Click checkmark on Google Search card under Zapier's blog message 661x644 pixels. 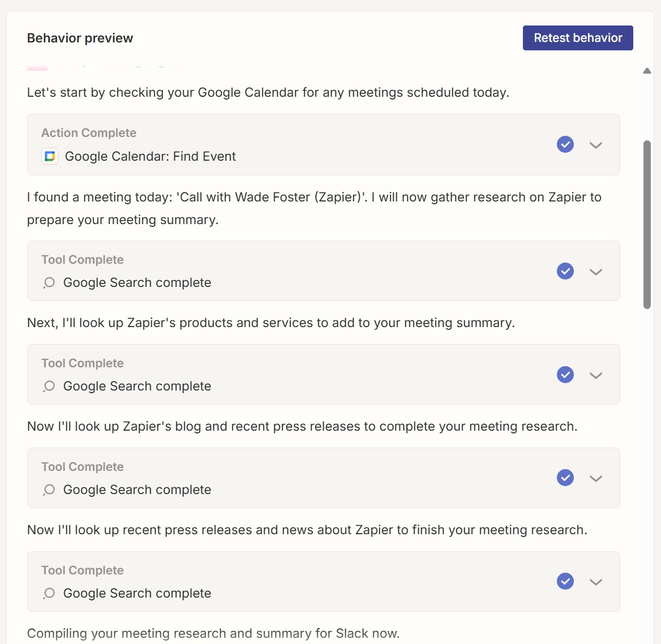point(565,478)
